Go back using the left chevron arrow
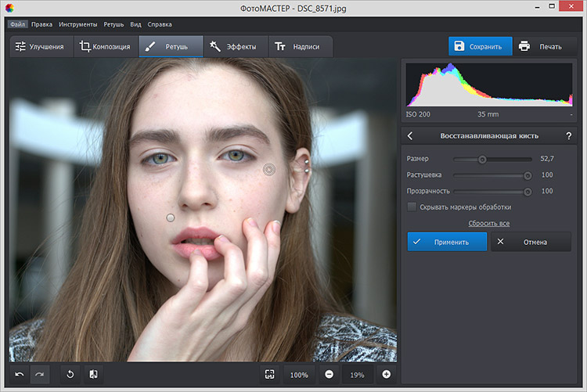 (x=410, y=135)
